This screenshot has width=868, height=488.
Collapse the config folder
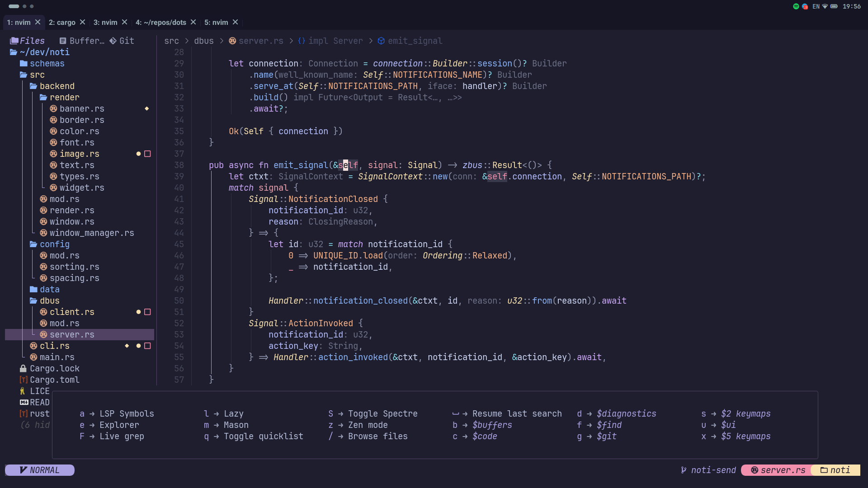pyautogui.click(x=50, y=244)
